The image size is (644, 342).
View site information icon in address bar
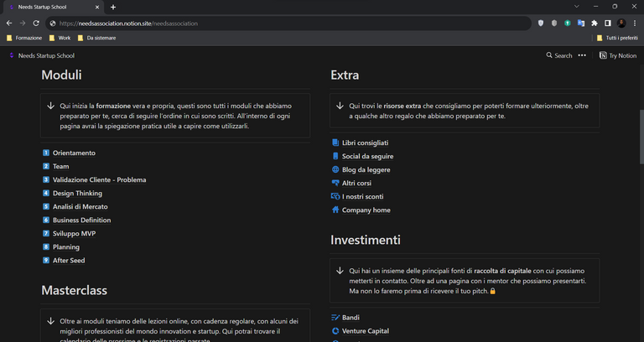point(53,23)
